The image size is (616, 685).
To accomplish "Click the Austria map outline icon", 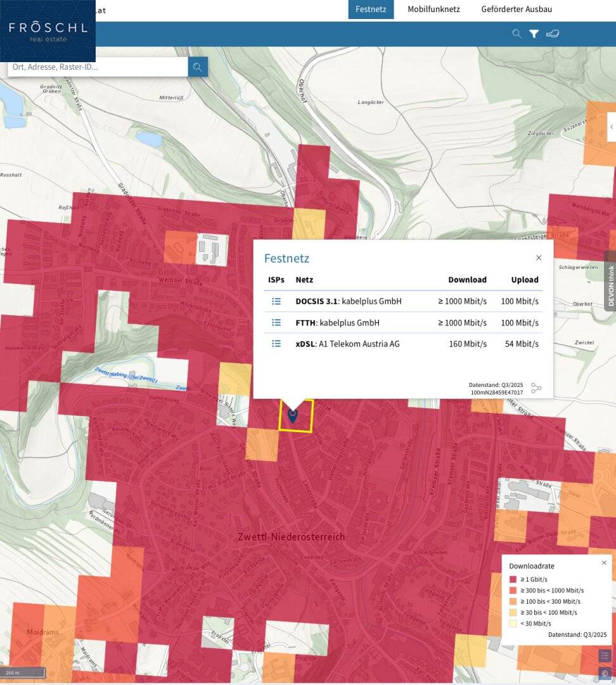I will click(552, 34).
